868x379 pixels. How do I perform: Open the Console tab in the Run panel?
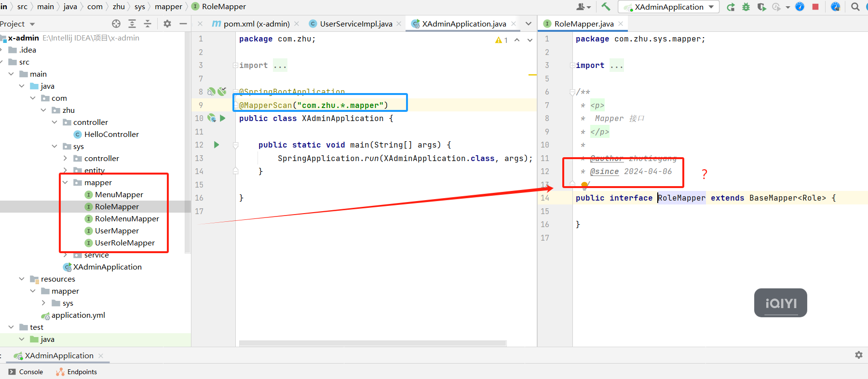[26, 372]
